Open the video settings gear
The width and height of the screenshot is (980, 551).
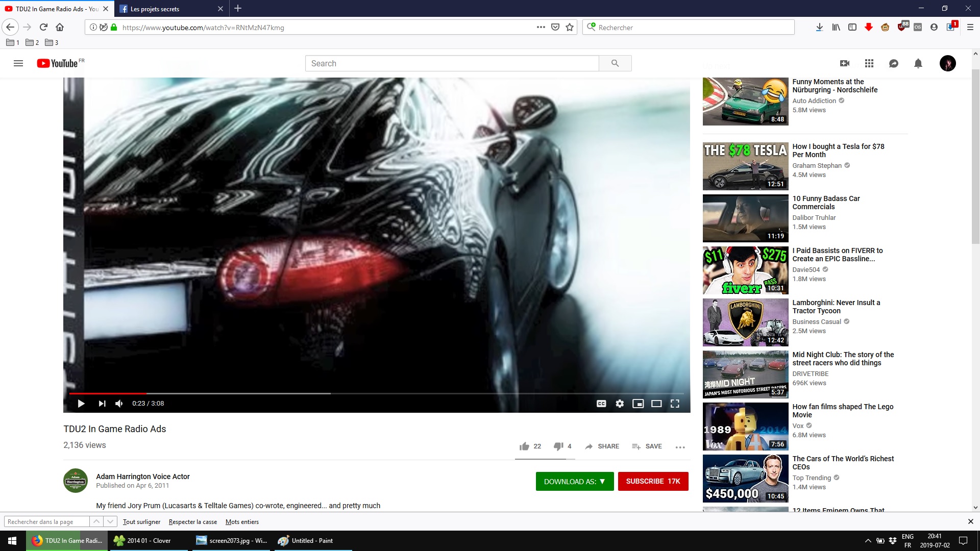(620, 404)
